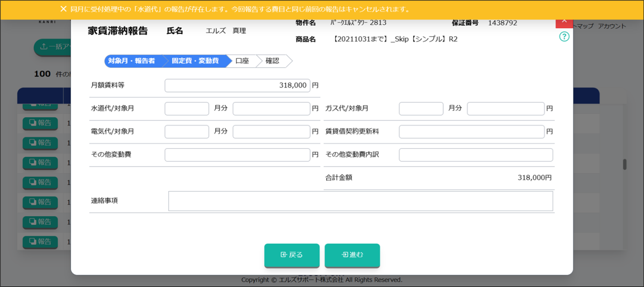The image size is (644, 287).
Task: Click the 電気代 amount field
Action: tap(271, 132)
